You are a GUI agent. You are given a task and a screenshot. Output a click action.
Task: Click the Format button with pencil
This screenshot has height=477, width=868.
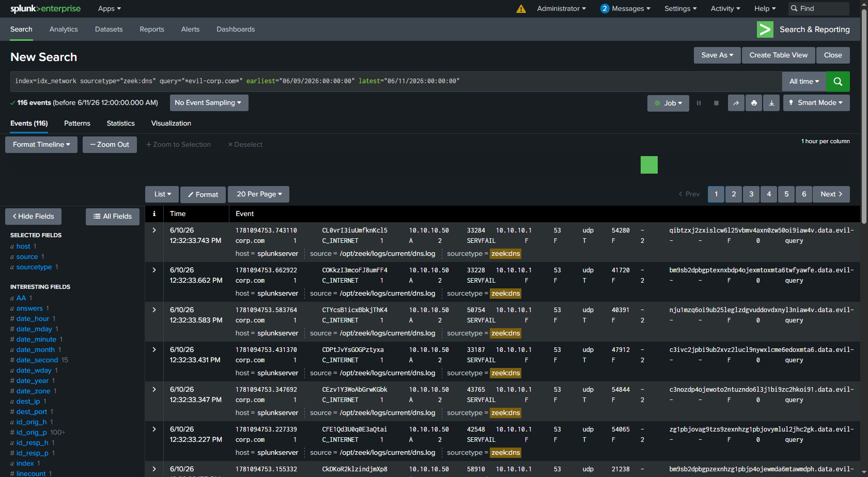tap(203, 195)
